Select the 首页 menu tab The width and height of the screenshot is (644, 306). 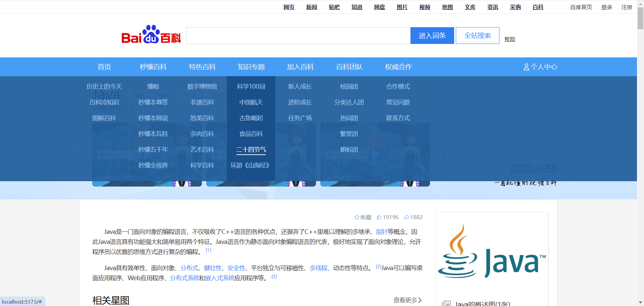(x=104, y=67)
